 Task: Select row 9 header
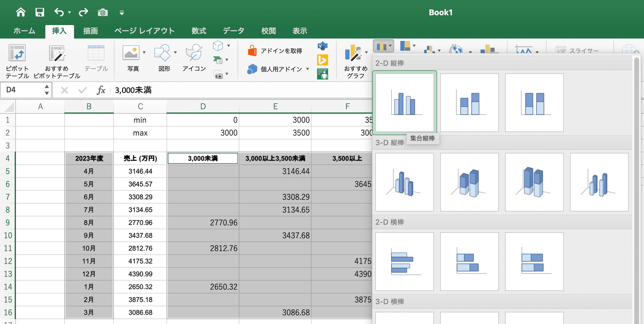[8, 223]
